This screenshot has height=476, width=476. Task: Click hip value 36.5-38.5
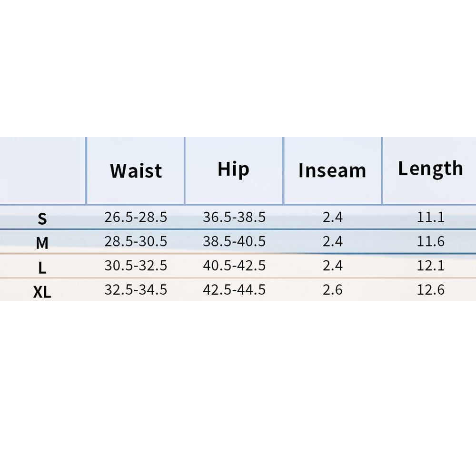point(234,218)
